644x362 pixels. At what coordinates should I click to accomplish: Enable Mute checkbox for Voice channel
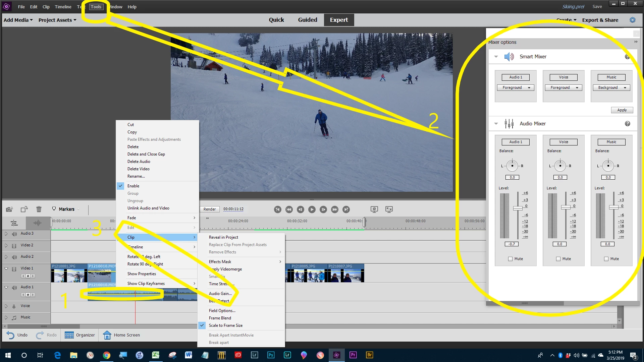pyautogui.click(x=558, y=259)
